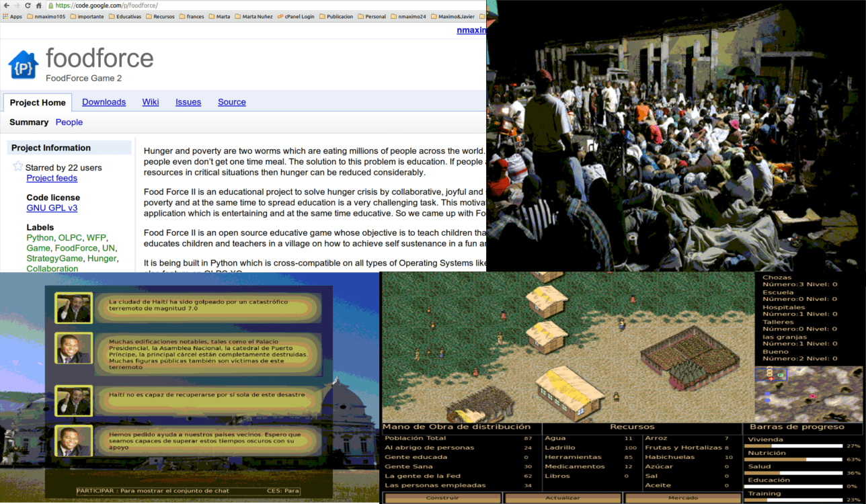This screenshot has width=866, height=504.
Task: Click the browser back arrow
Action: (5, 5)
